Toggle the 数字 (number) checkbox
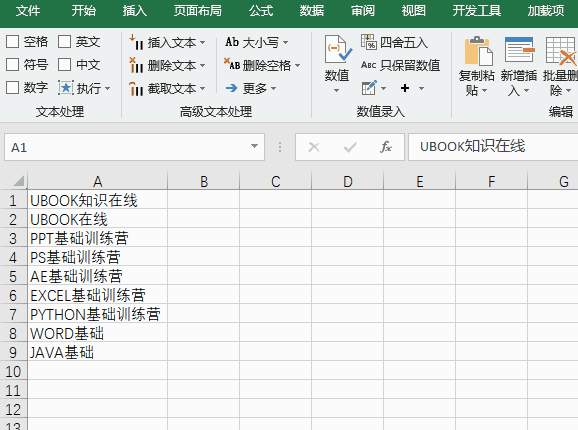The width and height of the screenshot is (578, 430). (13, 88)
